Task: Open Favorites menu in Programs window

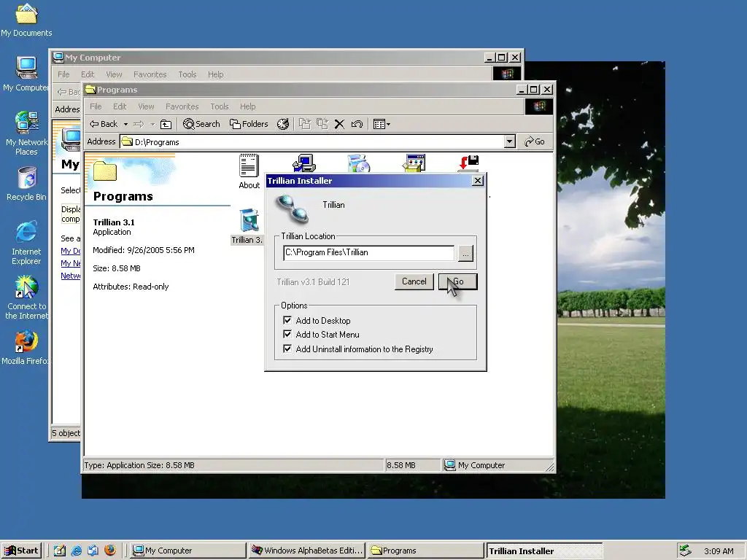Action: point(182,106)
